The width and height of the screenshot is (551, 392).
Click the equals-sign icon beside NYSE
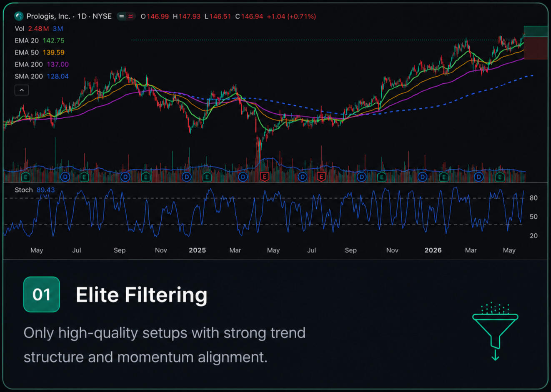click(x=121, y=16)
